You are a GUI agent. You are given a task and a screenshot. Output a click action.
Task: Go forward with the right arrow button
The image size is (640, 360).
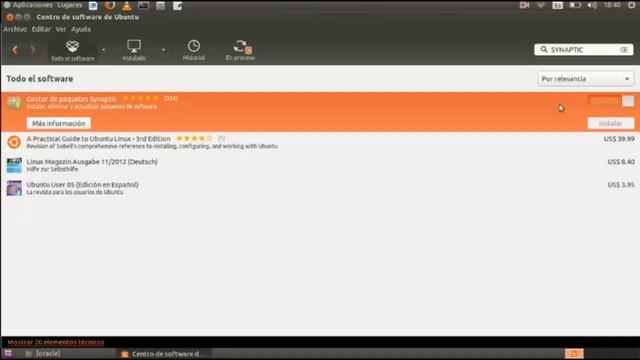pyautogui.click(x=32, y=50)
